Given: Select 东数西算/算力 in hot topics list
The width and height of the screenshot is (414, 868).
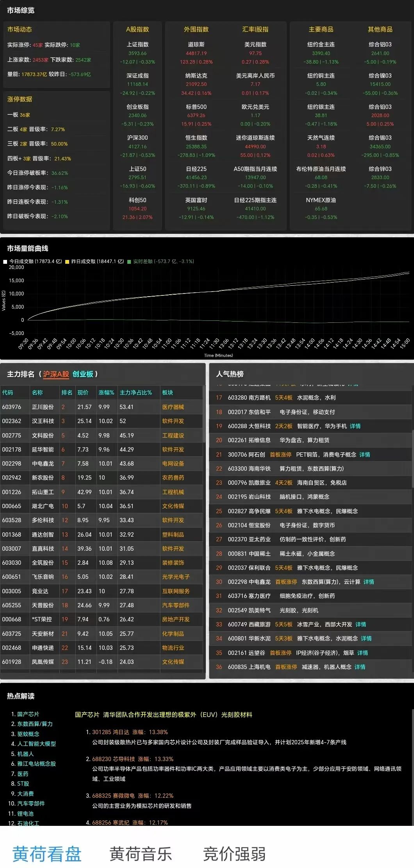Looking at the screenshot, I should pyautogui.click(x=35, y=724).
